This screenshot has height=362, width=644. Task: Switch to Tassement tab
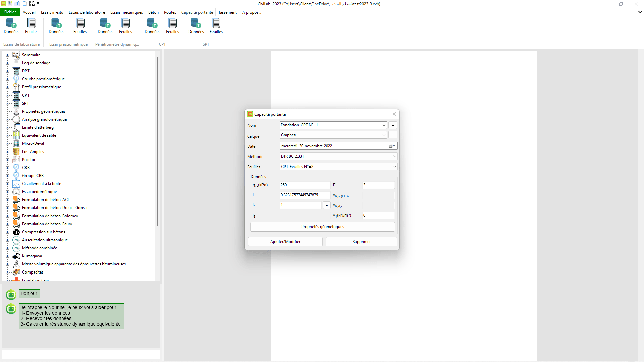click(227, 12)
